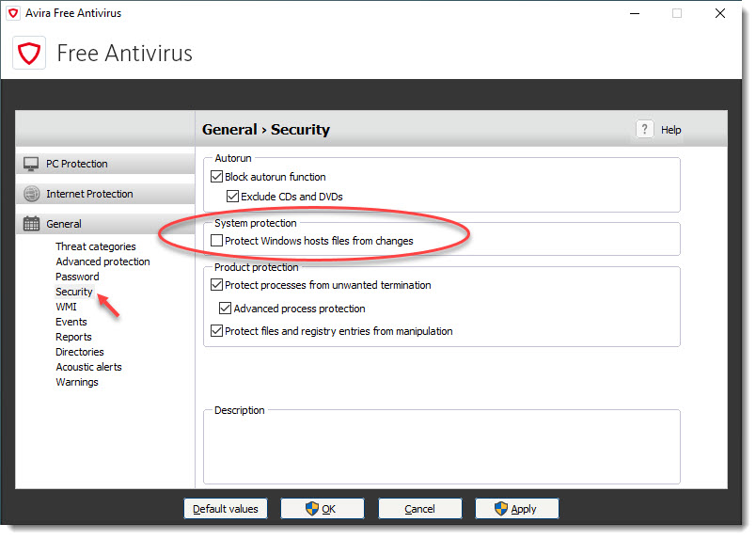
Task: Select the Password item
Action: tap(77, 277)
